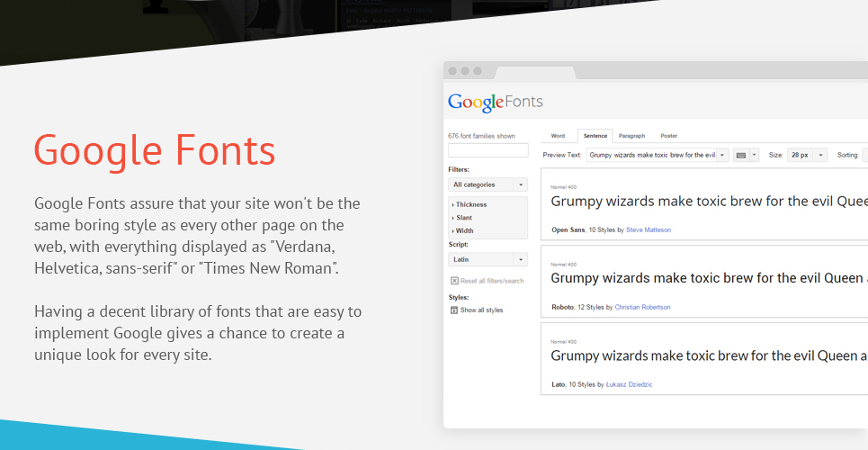Click Show all styles link
Viewport: 868px width, 450px height.
pos(481,310)
